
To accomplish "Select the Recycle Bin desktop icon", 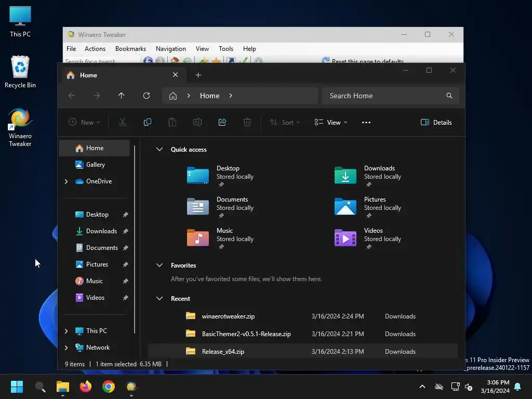I will [x=20, y=72].
